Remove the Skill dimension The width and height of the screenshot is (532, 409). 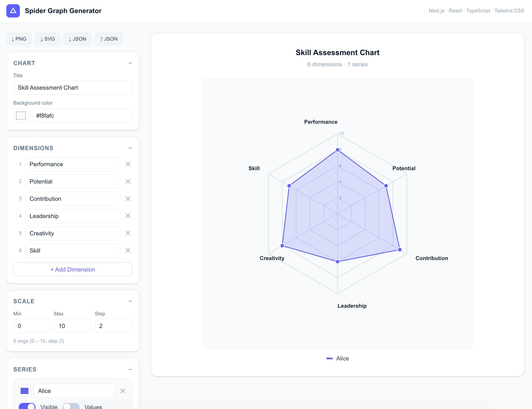(x=128, y=250)
